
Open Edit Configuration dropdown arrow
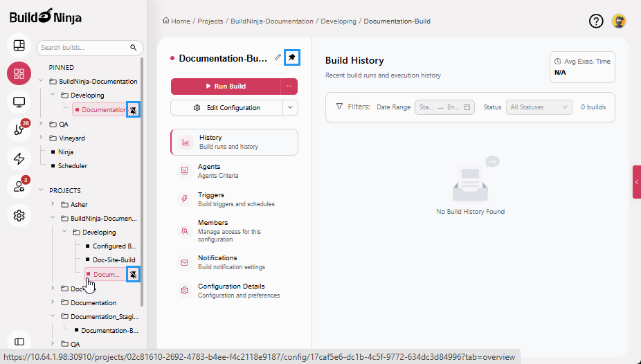[x=290, y=108]
